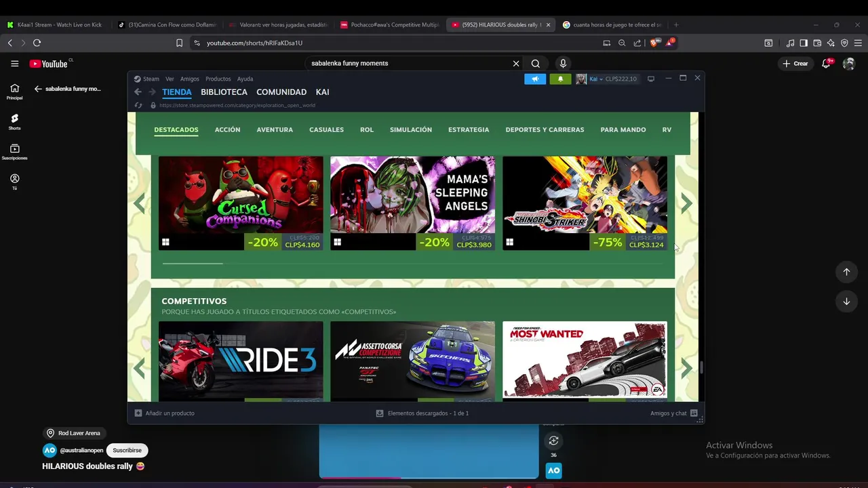Switch to COMUNIDAD section

coord(281,92)
